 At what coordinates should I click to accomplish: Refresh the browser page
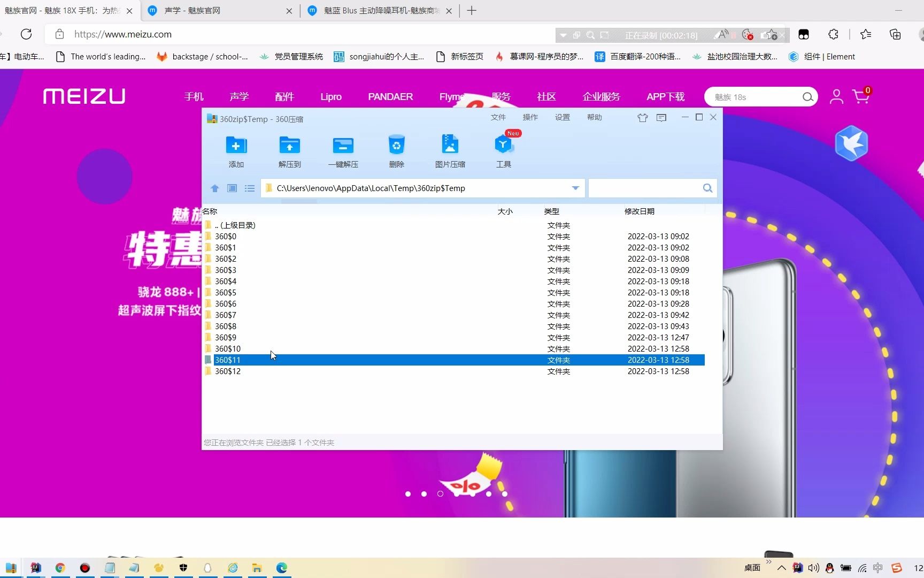pyautogui.click(x=26, y=34)
